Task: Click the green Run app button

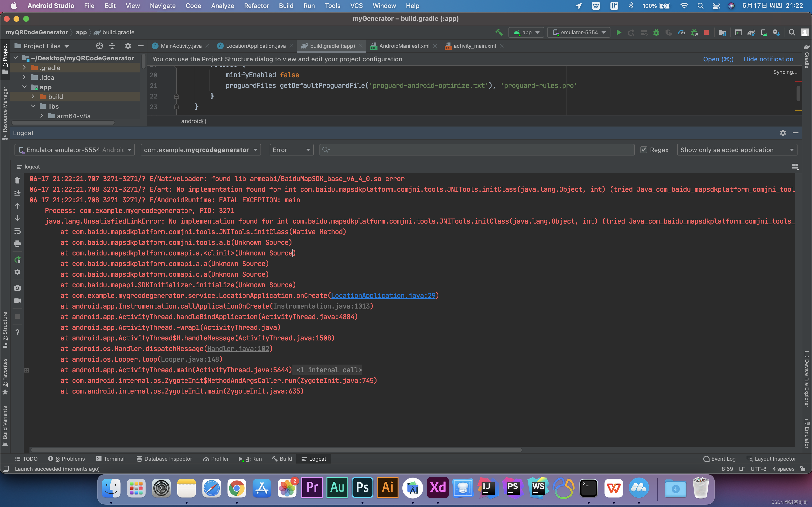Action: tap(619, 33)
